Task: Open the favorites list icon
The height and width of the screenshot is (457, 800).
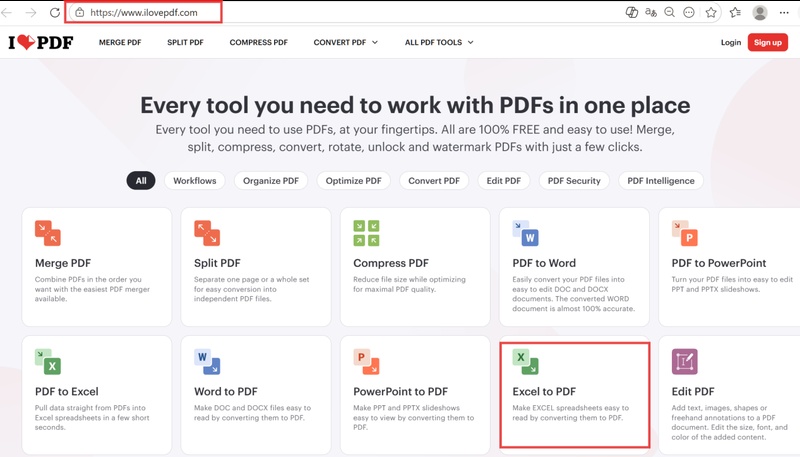Action: pyautogui.click(x=735, y=12)
